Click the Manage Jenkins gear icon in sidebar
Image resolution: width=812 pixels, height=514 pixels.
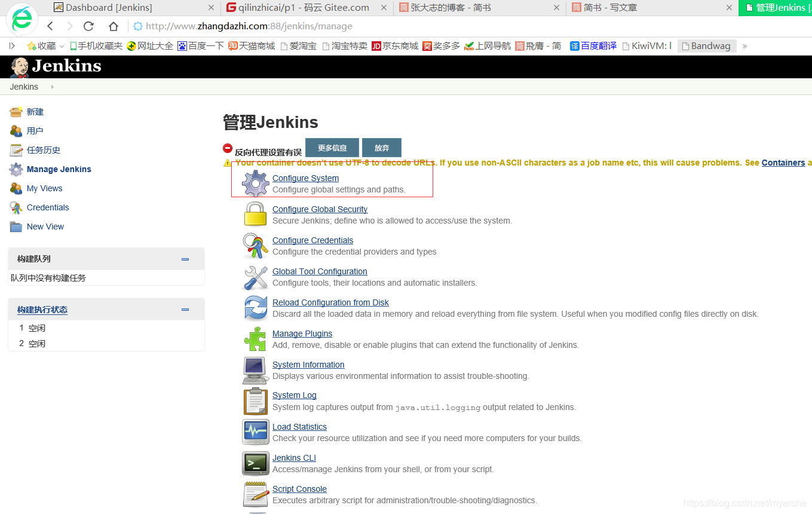click(16, 169)
